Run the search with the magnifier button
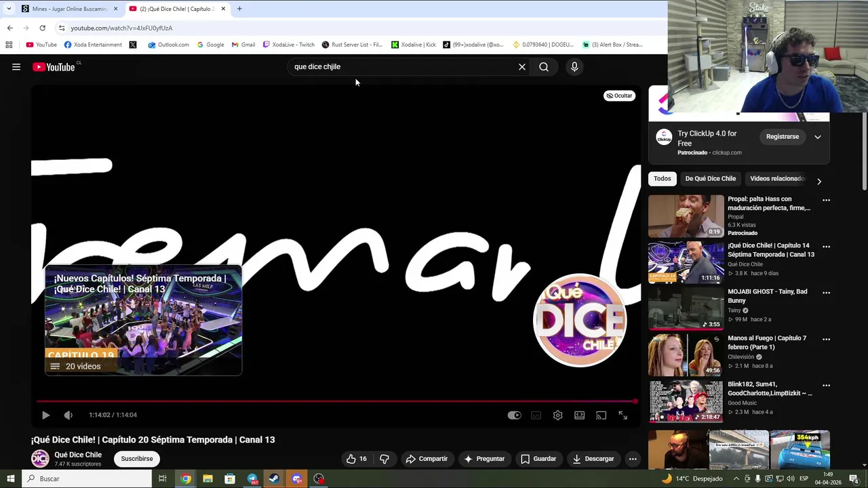The width and height of the screenshot is (868, 488). tap(544, 66)
